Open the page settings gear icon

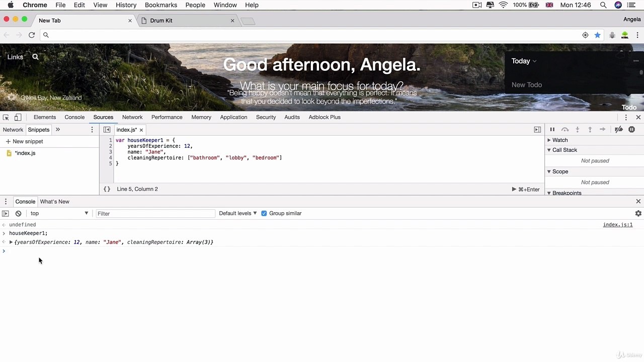pyautogui.click(x=12, y=97)
